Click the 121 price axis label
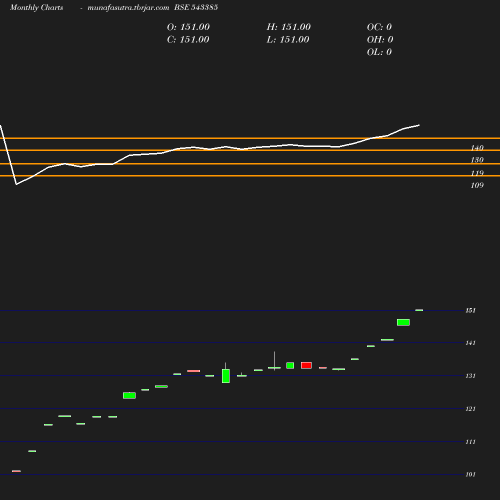The image size is (500, 500). click(x=470, y=409)
